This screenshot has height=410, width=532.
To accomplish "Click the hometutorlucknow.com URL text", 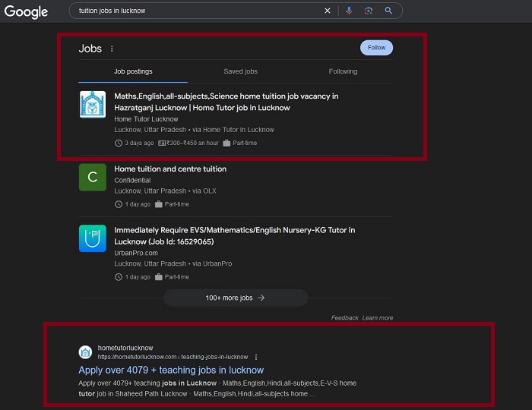I will (173, 357).
